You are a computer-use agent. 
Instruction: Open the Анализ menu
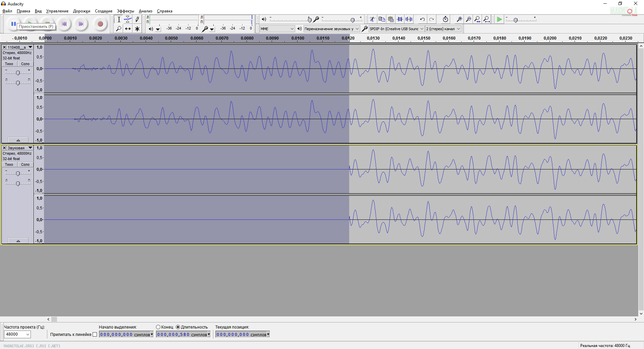point(146,11)
